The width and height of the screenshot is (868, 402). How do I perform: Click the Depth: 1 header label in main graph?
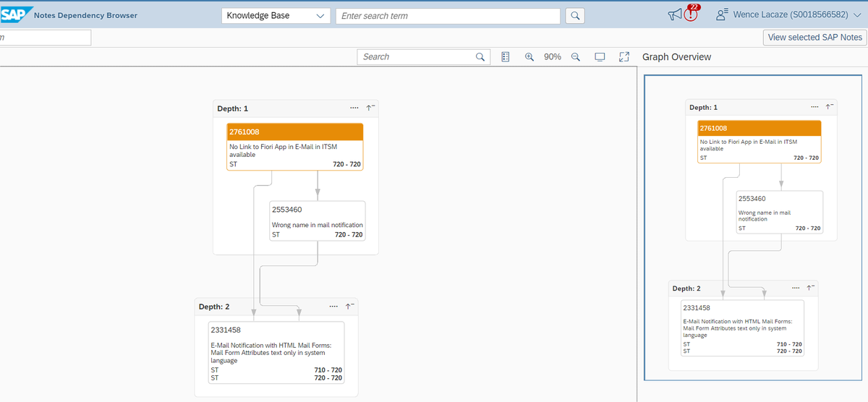point(233,108)
